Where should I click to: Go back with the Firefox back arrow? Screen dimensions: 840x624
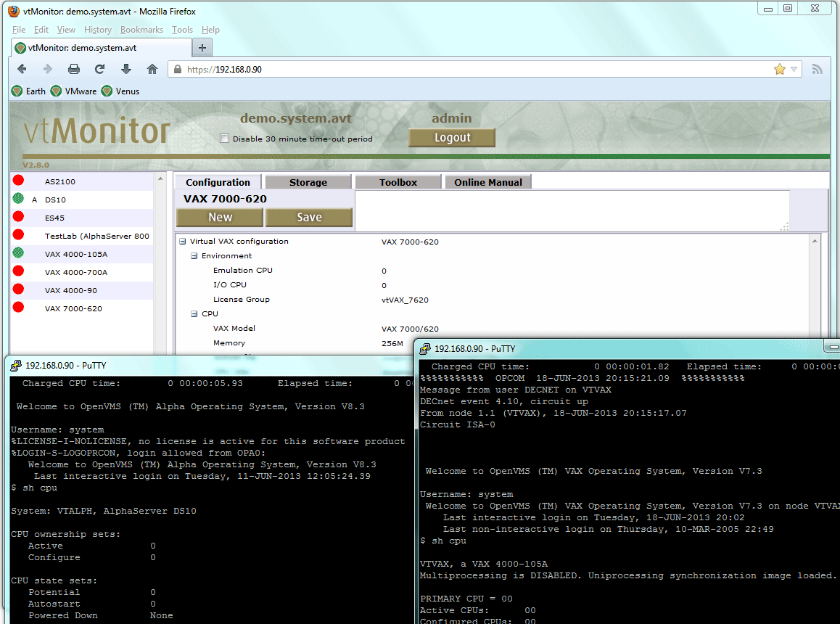tap(22, 69)
